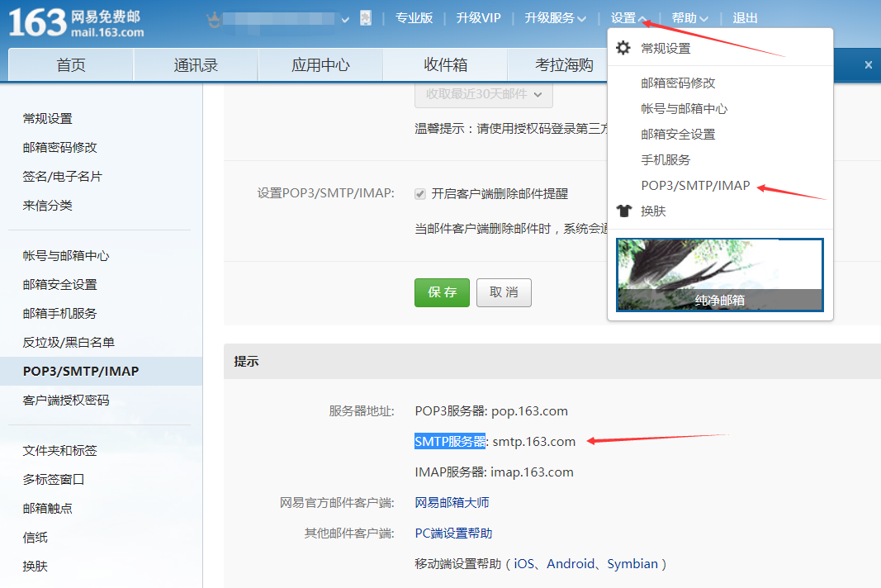This screenshot has height=588, width=881.
Task: Click the IMAP server address imap.163.com
Action: pos(532,472)
